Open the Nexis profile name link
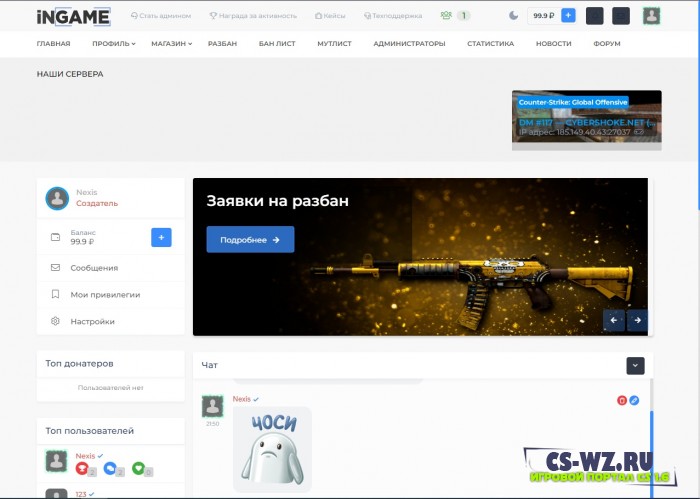The height and width of the screenshot is (499, 700). (x=87, y=192)
